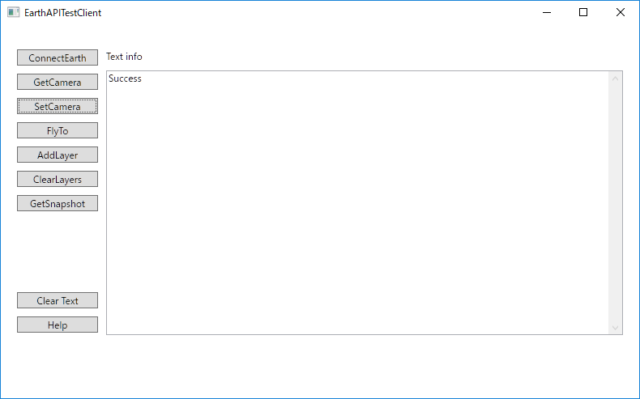Click the scrollbar down arrow in the text box
The width and height of the screenshot is (640, 399).
click(615, 328)
